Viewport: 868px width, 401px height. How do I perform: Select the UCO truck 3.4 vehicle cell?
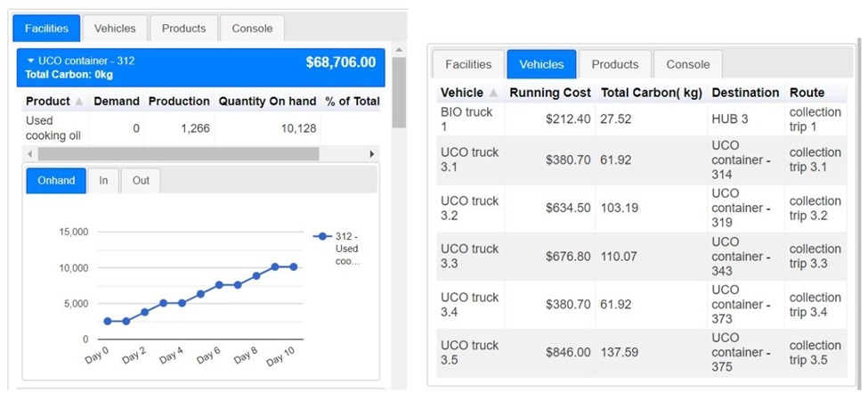coord(470,304)
